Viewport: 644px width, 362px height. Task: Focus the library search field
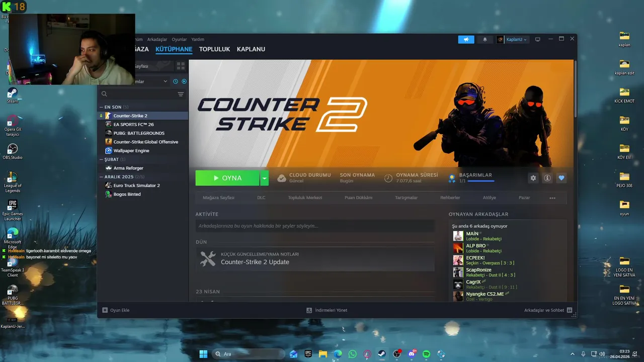[138, 94]
